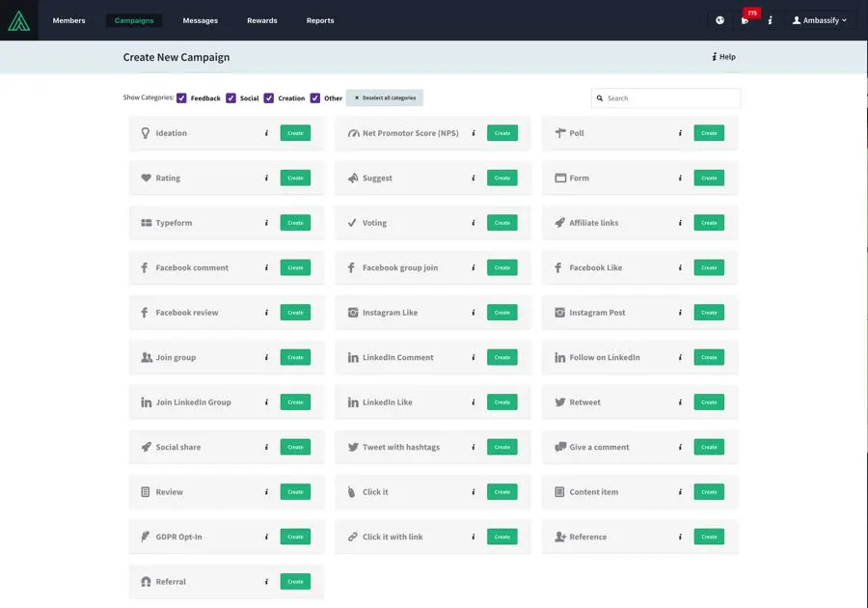This screenshot has width=868, height=608.
Task: Open the Rewards navigation item
Action: [261, 20]
